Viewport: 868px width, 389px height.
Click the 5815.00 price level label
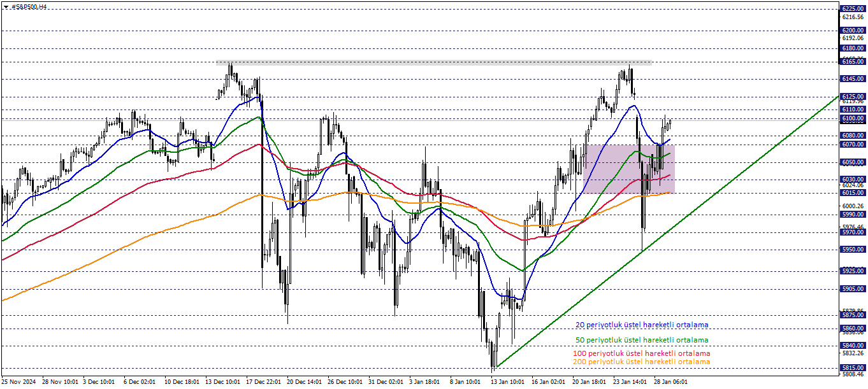[853, 367]
